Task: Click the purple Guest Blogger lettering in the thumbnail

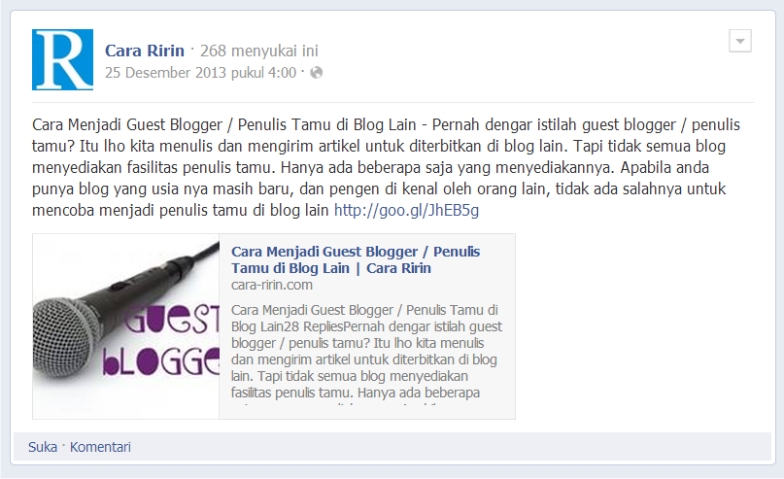Action: click(162, 340)
